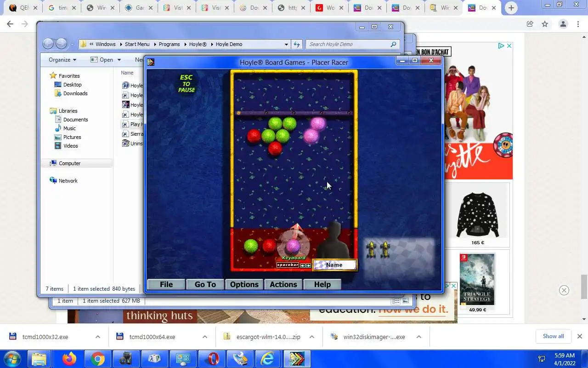Viewport: 588px width, 368px height.
Task: Click the queued green ball at bottom left
Action: (251, 246)
